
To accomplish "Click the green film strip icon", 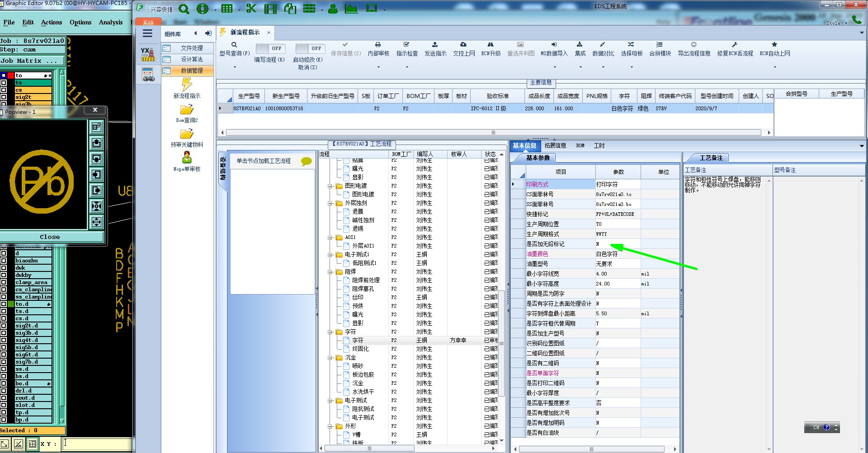I will pyautogui.click(x=270, y=9).
